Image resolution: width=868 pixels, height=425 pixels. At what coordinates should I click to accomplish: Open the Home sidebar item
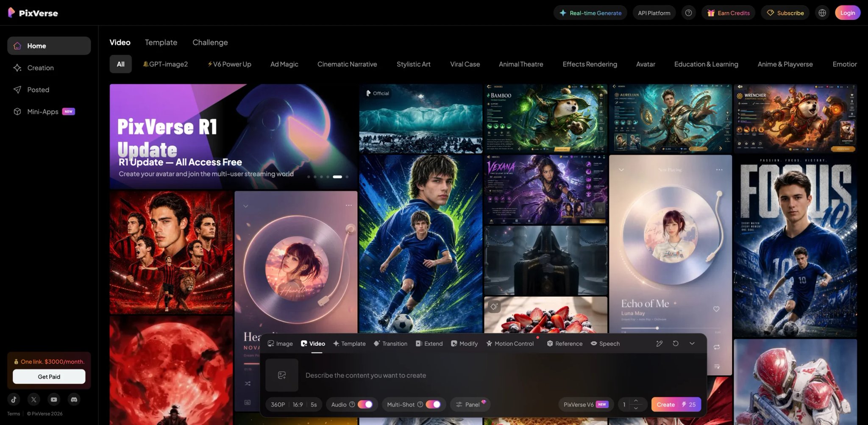click(49, 46)
